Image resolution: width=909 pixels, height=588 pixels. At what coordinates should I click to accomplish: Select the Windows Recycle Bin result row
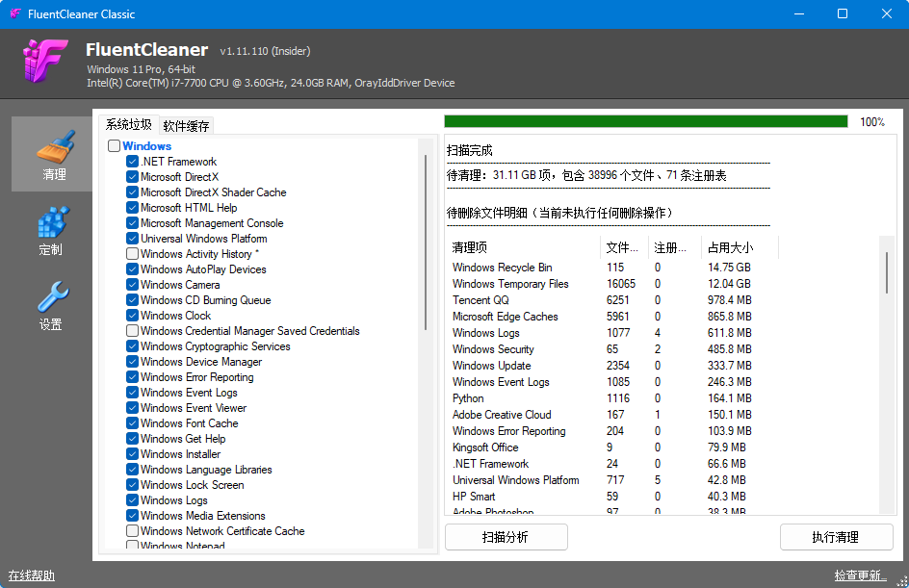coord(613,268)
